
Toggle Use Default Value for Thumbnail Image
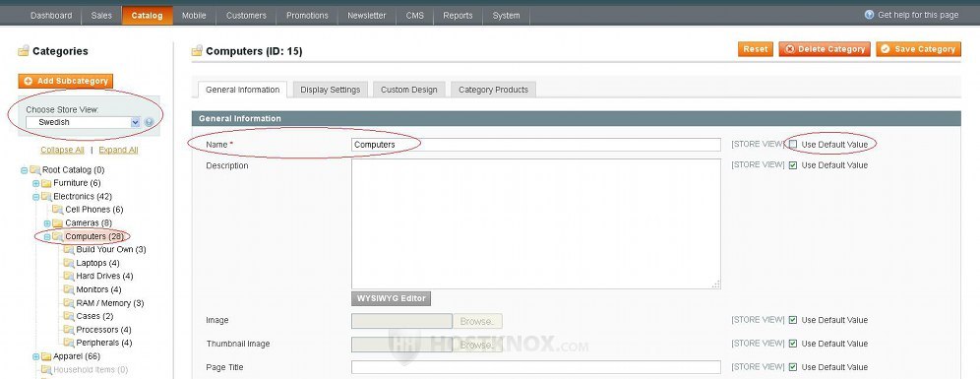click(793, 344)
